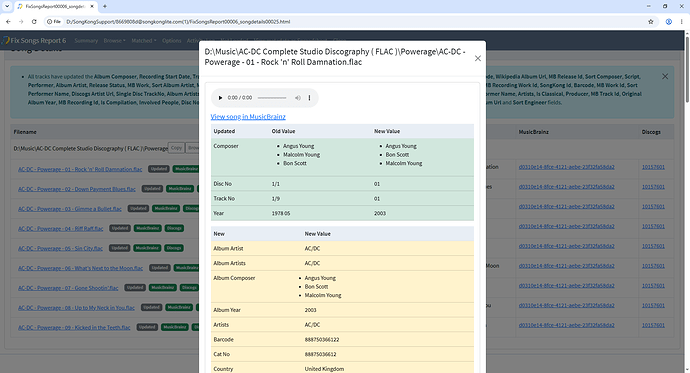Go back in browser history
Screen dimensions: 690x373
pyautogui.click(x=8, y=22)
